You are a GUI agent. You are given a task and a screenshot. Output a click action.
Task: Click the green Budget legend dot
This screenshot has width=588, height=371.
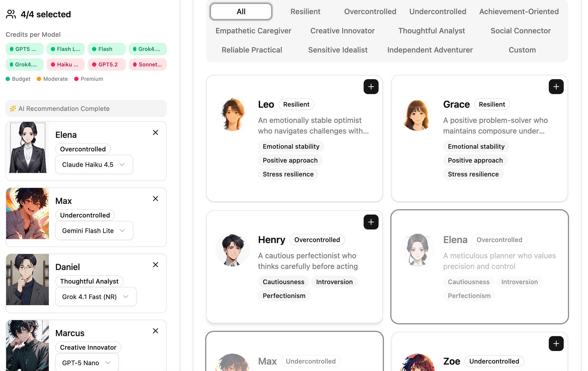pyautogui.click(x=8, y=79)
